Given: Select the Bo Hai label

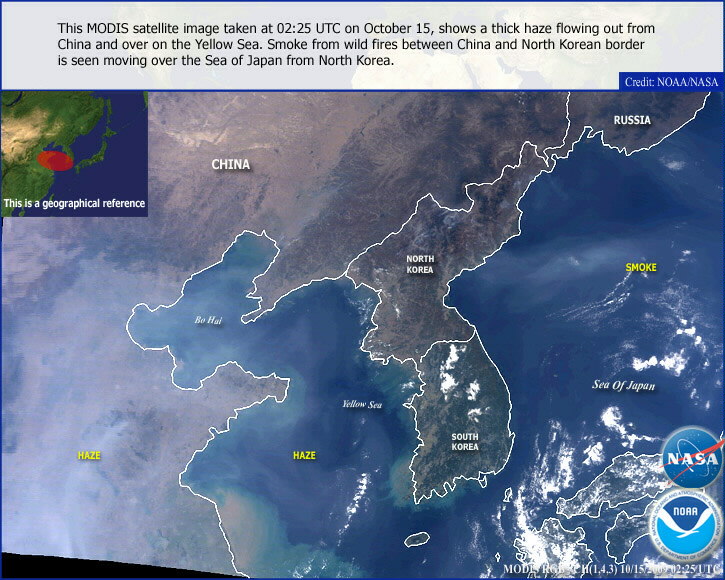Looking at the screenshot, I should (x=208, y=321).
